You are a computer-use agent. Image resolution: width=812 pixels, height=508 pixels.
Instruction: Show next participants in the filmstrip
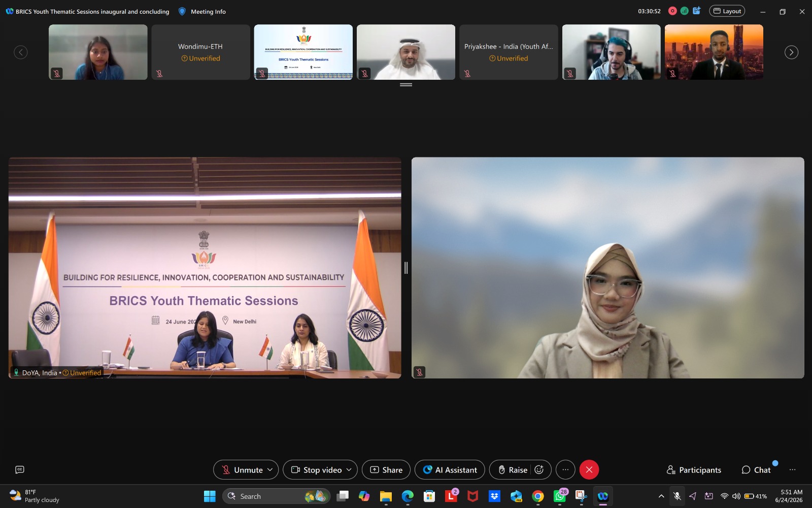tap(791, 52)
